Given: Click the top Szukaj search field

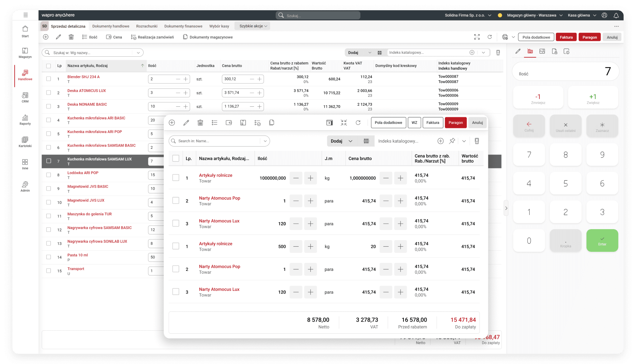Looking at the screenshot, I should click(318, 15).
